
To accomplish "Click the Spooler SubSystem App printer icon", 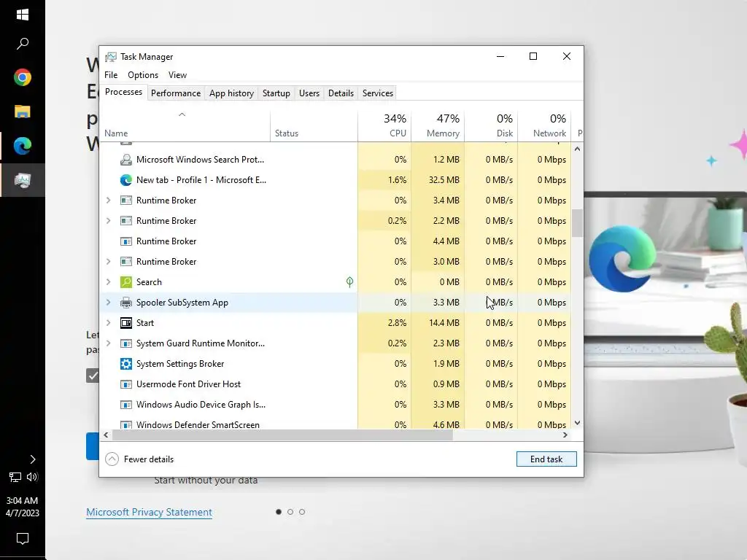I will click(x=125, y=303).
